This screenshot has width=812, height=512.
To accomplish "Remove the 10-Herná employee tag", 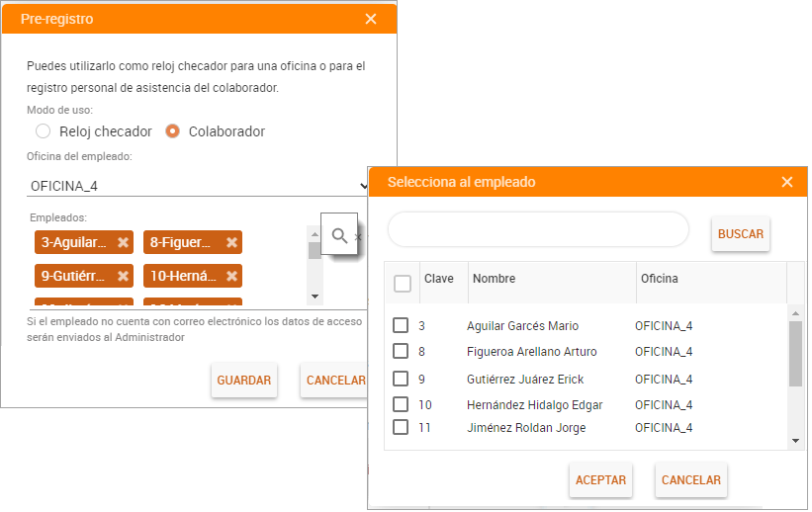I will click(231, 276).
